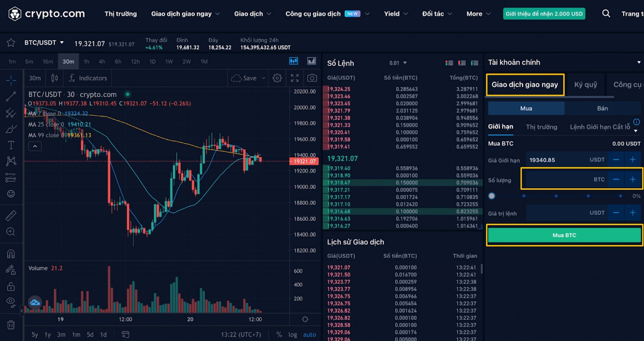Click the referral 2.000 USD banner button

click(x=544, y=14)
